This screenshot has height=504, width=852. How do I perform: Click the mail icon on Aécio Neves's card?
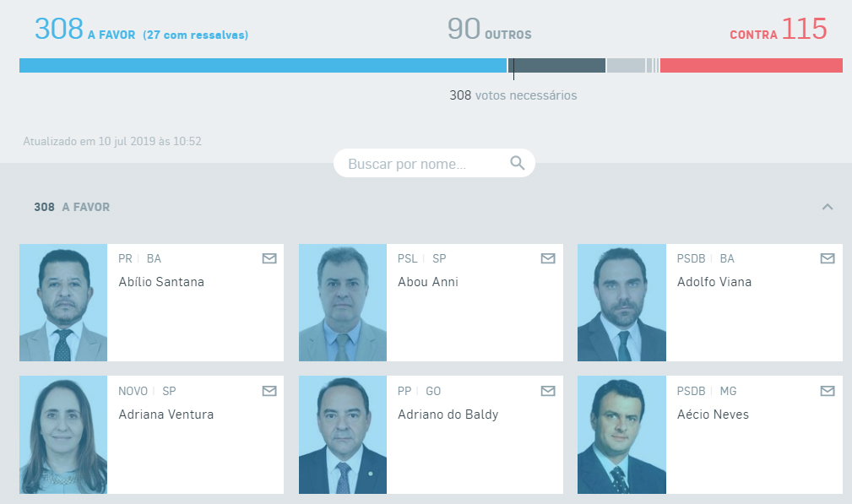[x=828, y=391]
